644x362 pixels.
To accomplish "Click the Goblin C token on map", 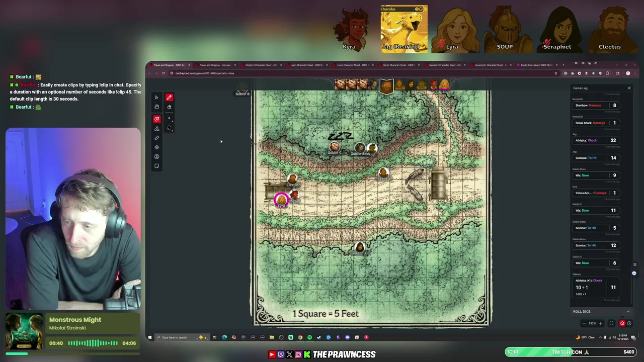I will [x=335, y=147].
